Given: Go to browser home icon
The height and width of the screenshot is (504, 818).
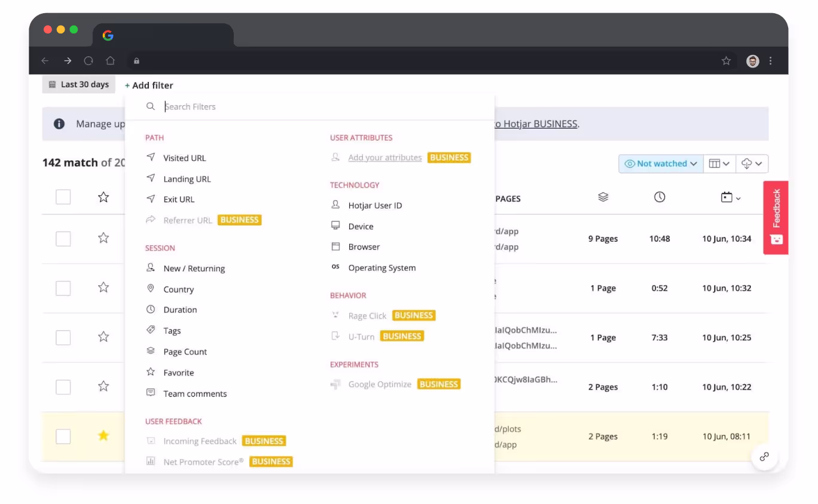Looking at the screenshot, I should 110,61.
